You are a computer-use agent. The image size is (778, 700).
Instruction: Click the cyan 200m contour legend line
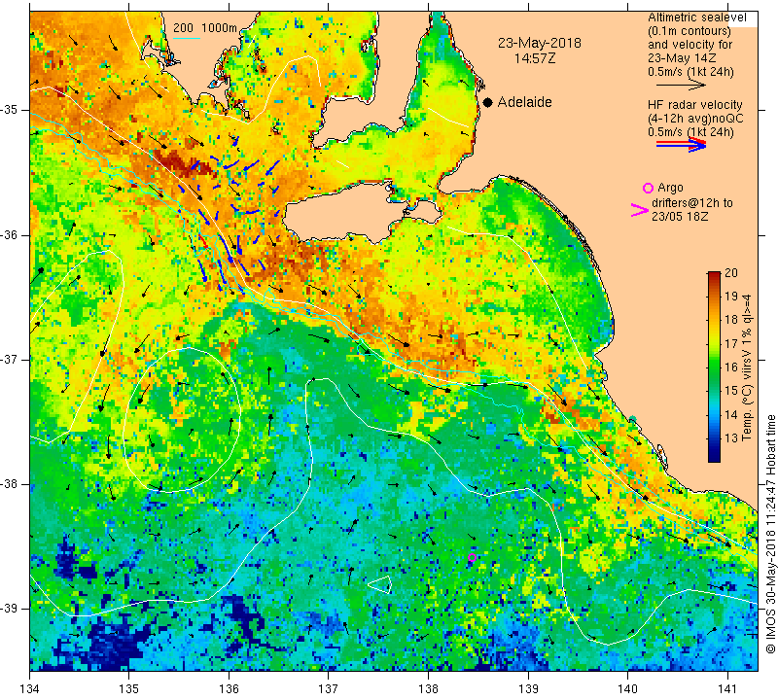(x=187, y=37)
